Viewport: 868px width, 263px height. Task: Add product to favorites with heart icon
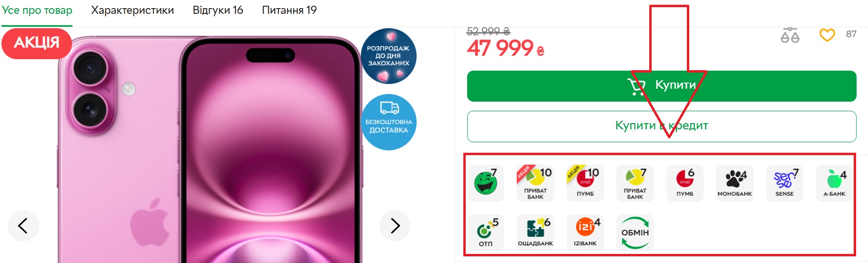click(827, 35)
